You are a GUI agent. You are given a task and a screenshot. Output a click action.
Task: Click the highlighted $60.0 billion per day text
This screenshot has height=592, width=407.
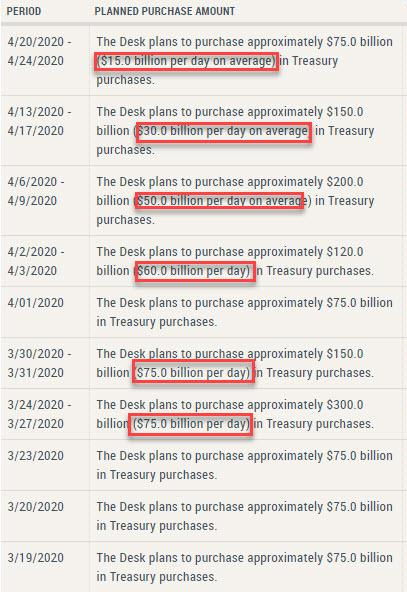click(195, 271)
